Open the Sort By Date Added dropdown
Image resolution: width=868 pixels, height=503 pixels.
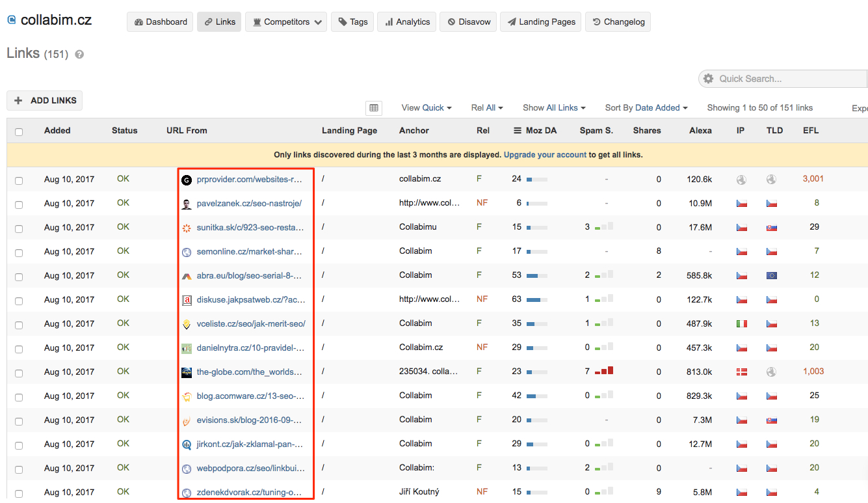(x=646, y=108)
